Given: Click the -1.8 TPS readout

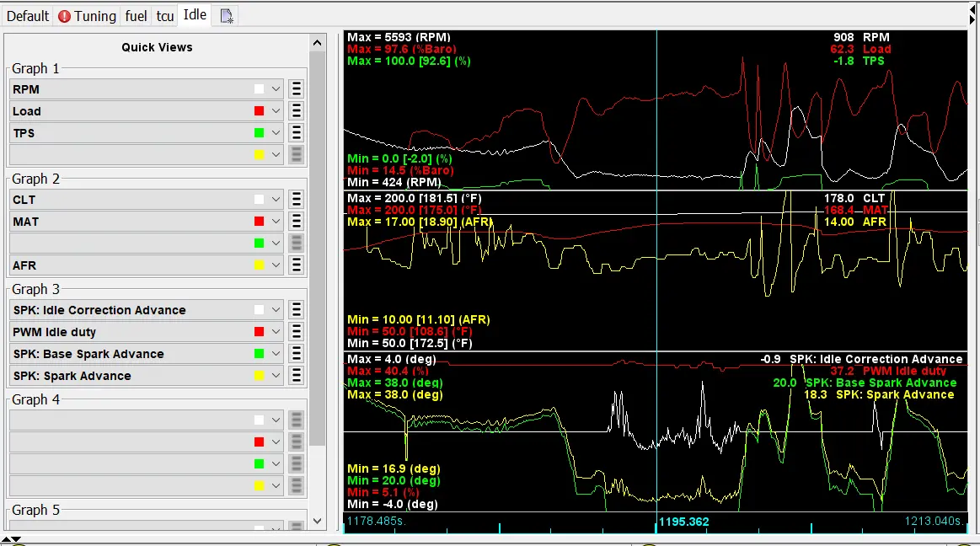Looking at the screenshot, I should [859, 62].
